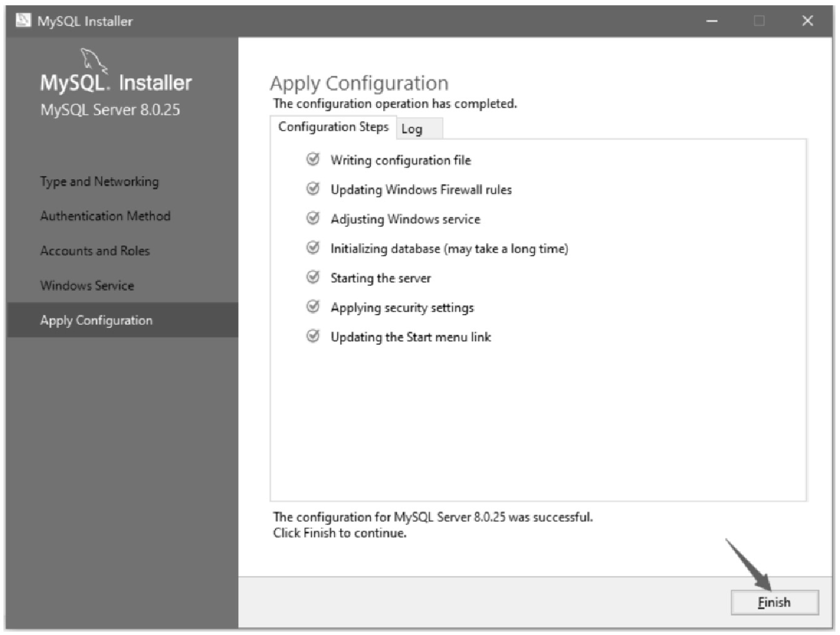Select Apply Configuration in sidebar

tap(122, 320)
